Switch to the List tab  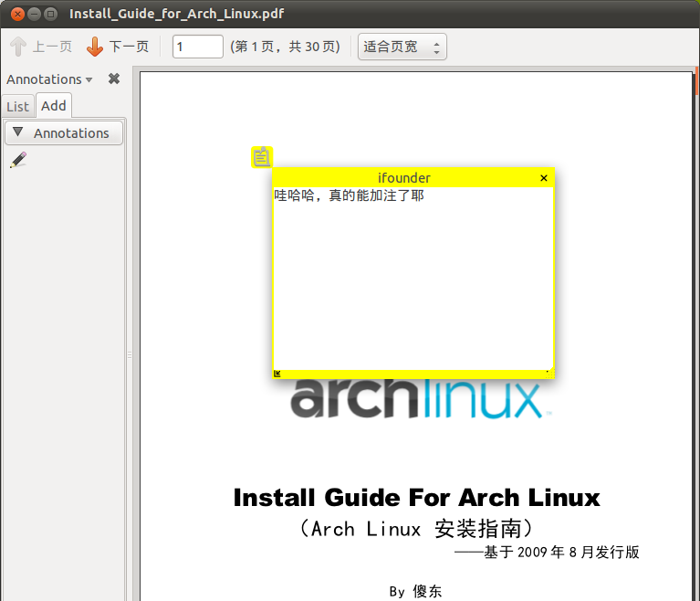(18, 106)
